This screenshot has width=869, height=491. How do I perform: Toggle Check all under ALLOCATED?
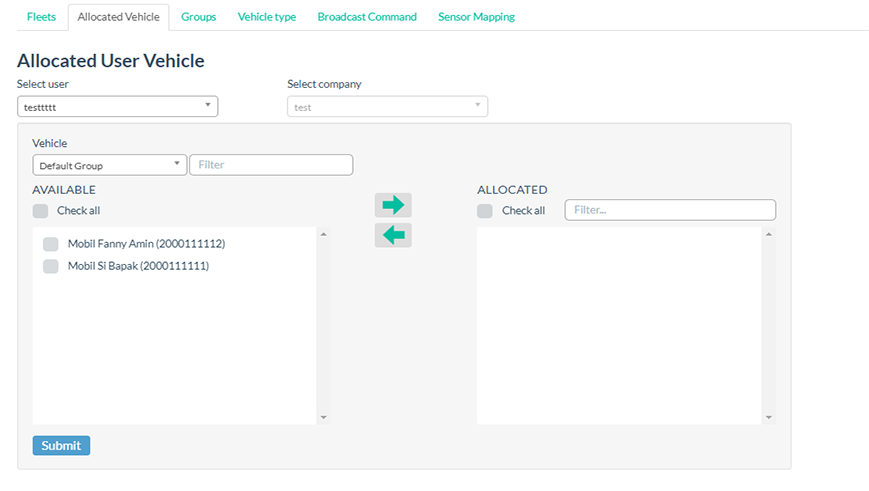click(485, 211)
